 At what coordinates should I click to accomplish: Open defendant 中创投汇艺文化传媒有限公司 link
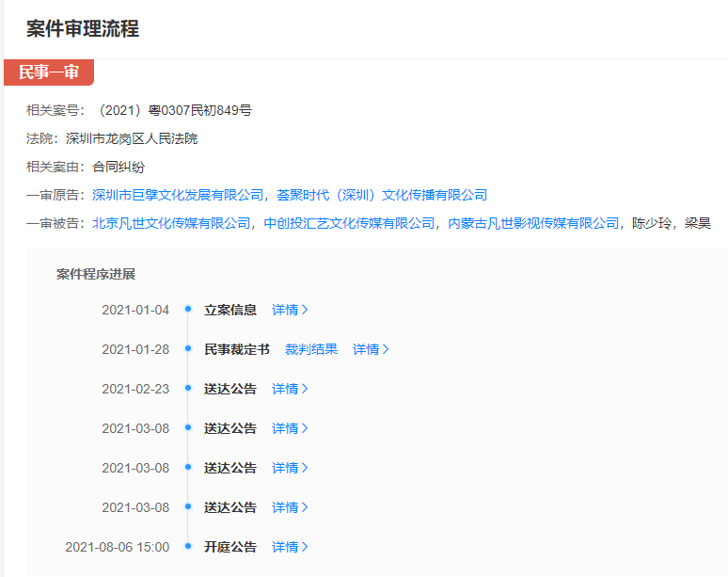coord(349,223)
